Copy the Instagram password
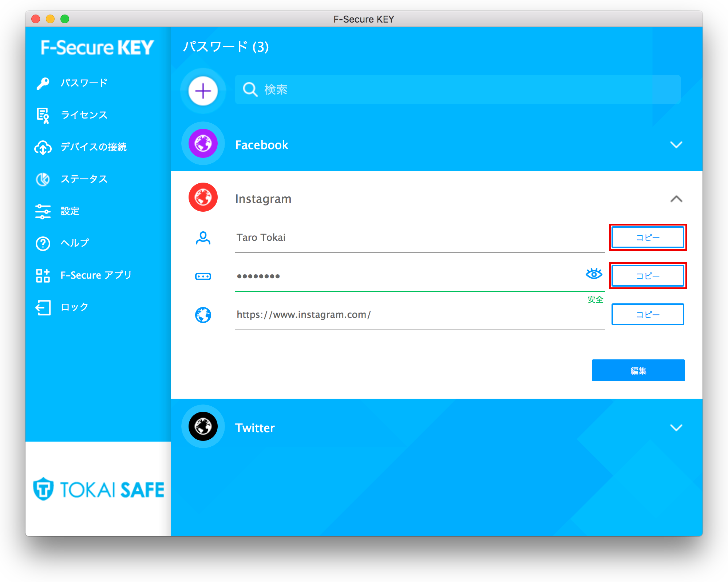Screen dimensions: 728x582 [648, 276]
